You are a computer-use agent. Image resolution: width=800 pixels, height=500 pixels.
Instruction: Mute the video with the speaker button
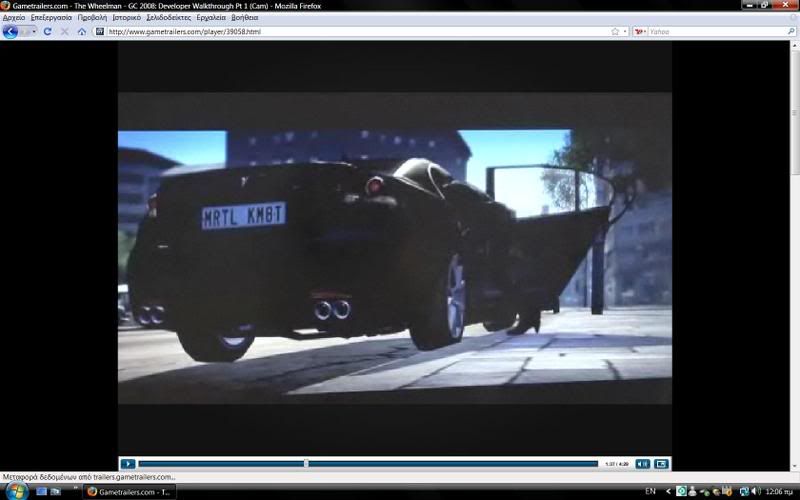click(642, 464)
